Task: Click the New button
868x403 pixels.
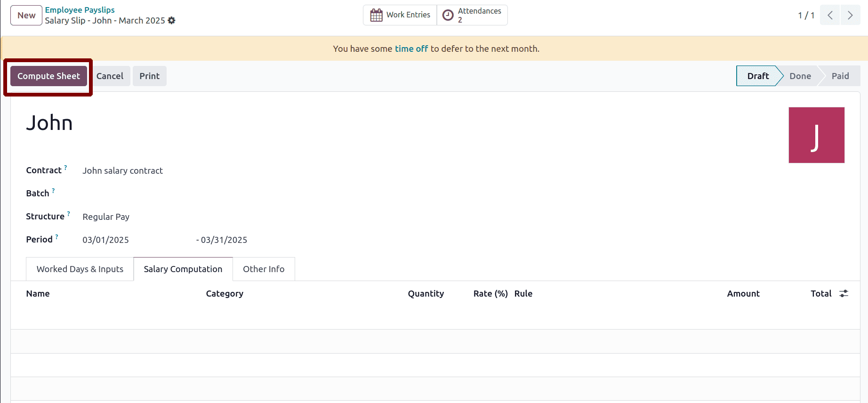Action: [26, 15]
